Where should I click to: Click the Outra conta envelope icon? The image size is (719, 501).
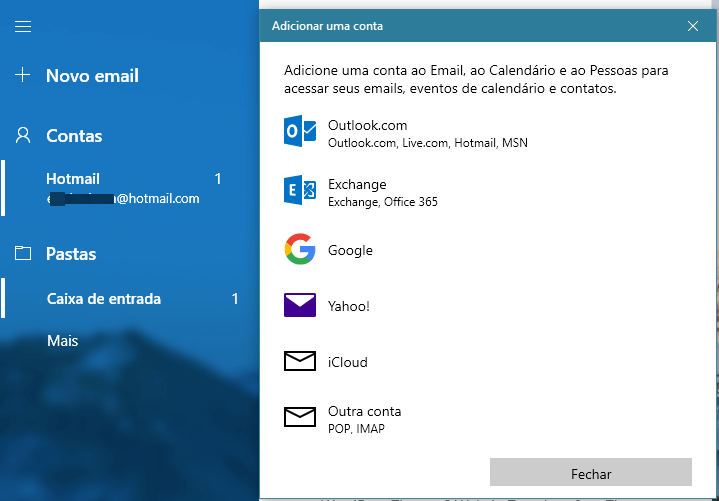(300, 416)
